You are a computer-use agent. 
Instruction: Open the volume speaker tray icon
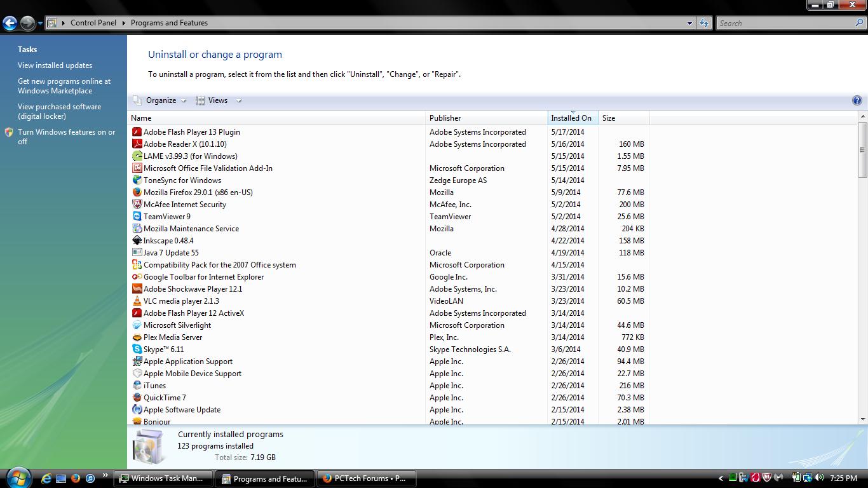[x=819, y=478]
